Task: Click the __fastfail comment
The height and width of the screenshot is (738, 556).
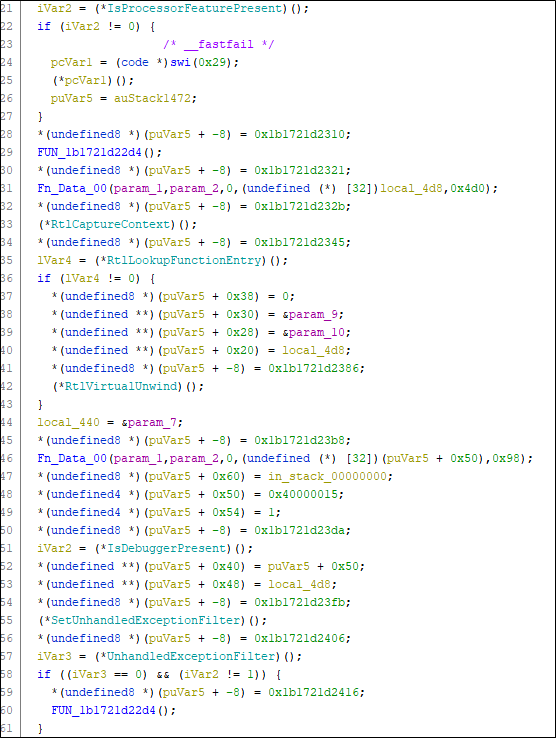Action: (218, 44)
